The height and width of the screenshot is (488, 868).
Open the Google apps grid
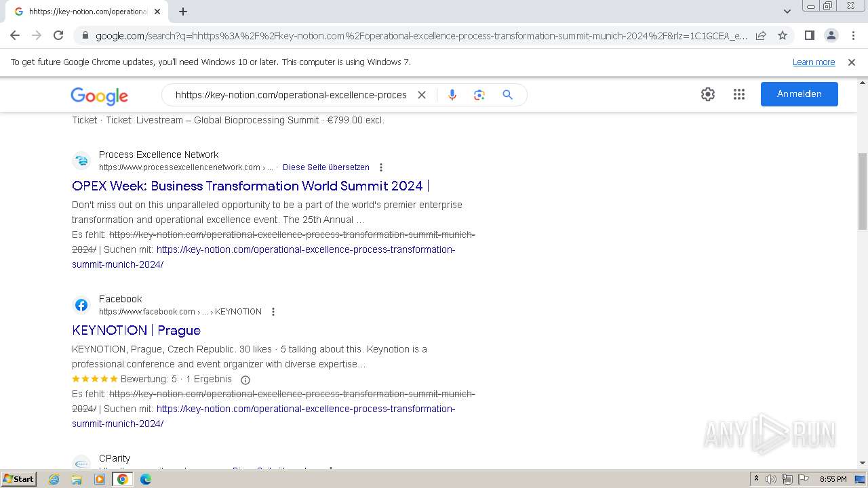[739, 94]
